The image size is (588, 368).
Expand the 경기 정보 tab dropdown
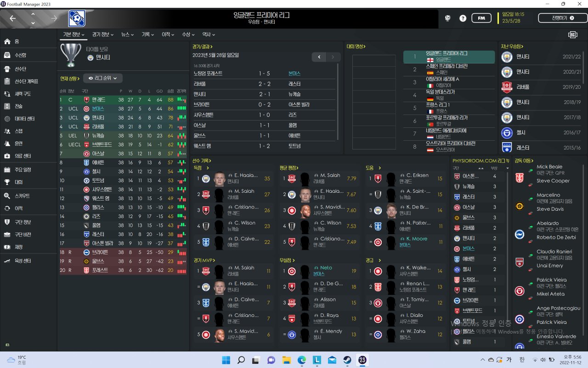tap(103, 34)
